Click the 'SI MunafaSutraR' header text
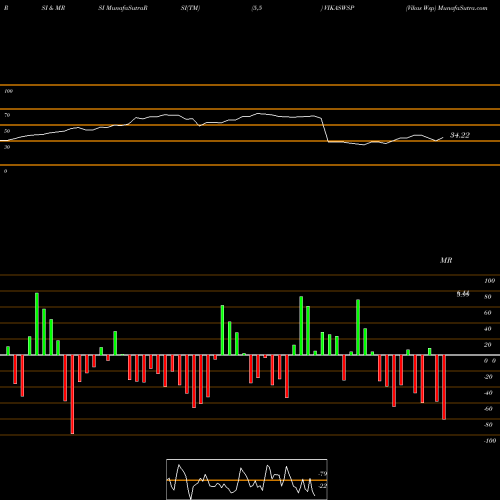Viewport: 500px width, 500px height. (x=123, y=8)
